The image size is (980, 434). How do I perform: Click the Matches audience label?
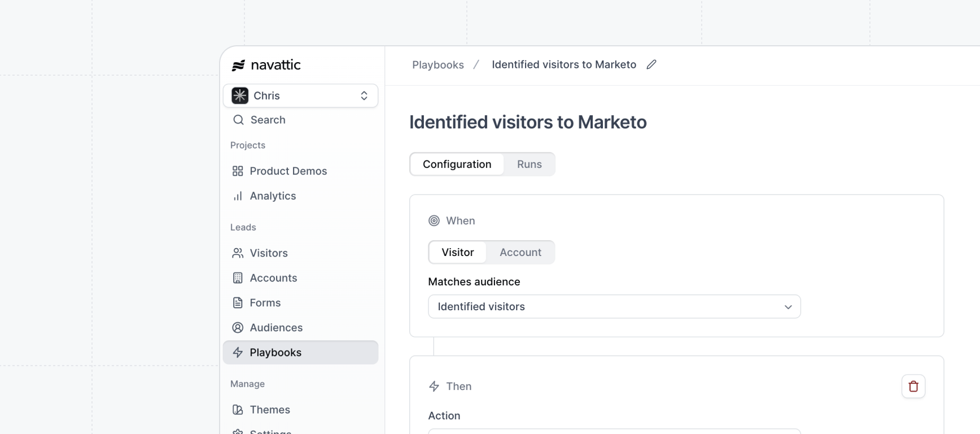pos(474,281)
